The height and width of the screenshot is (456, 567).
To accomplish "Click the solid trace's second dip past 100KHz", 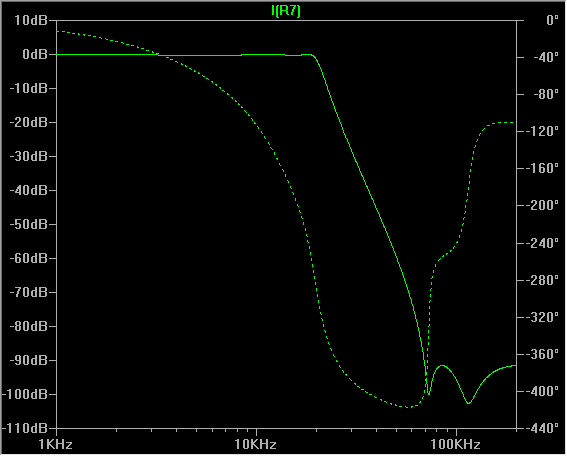I will 468,403.
